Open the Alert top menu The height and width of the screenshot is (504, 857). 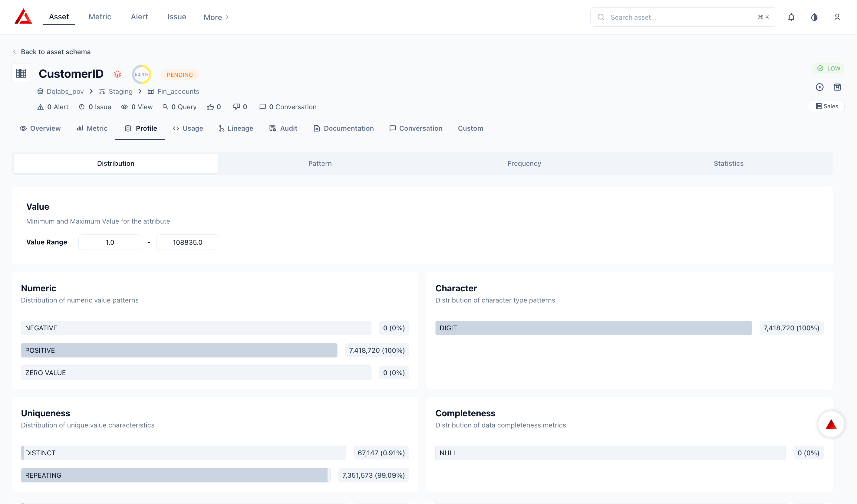(140, 17)
